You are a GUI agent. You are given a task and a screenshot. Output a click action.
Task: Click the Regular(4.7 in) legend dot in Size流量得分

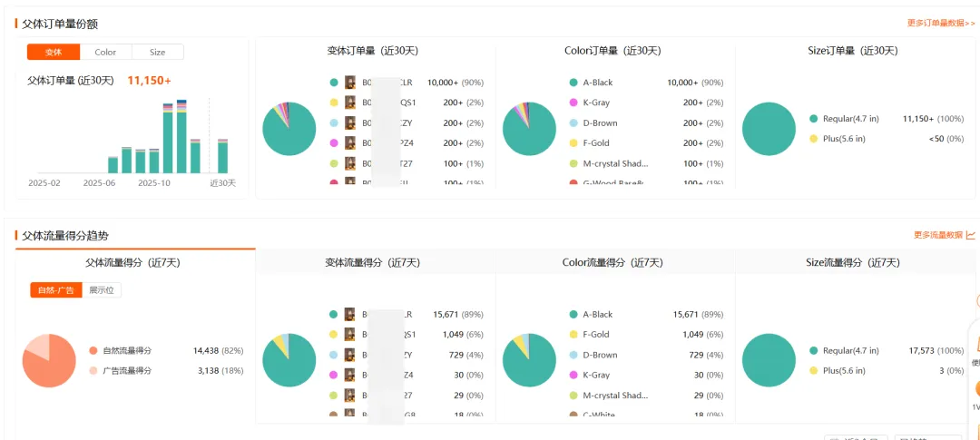pyautogui.click(x=813, y=350)
